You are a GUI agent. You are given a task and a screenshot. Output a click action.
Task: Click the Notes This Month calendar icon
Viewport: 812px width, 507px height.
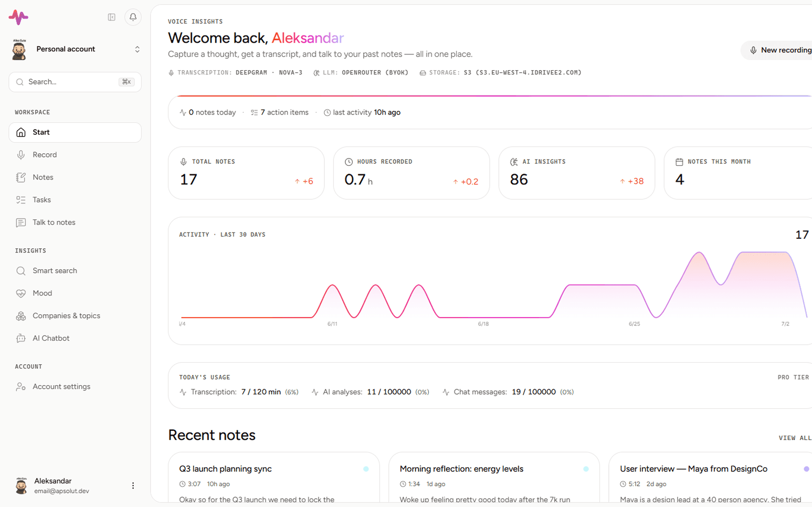tap(679, 162)
